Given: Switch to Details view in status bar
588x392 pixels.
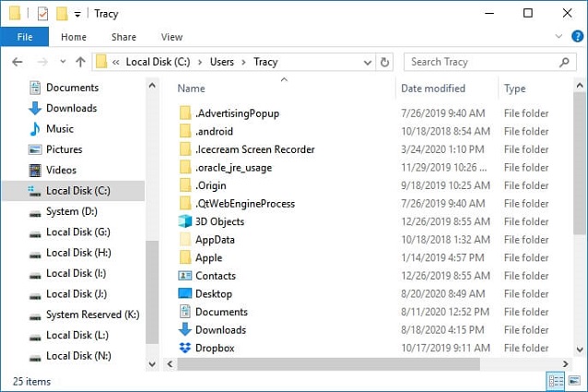Looking at the screenshot, I should pos(556,382).
